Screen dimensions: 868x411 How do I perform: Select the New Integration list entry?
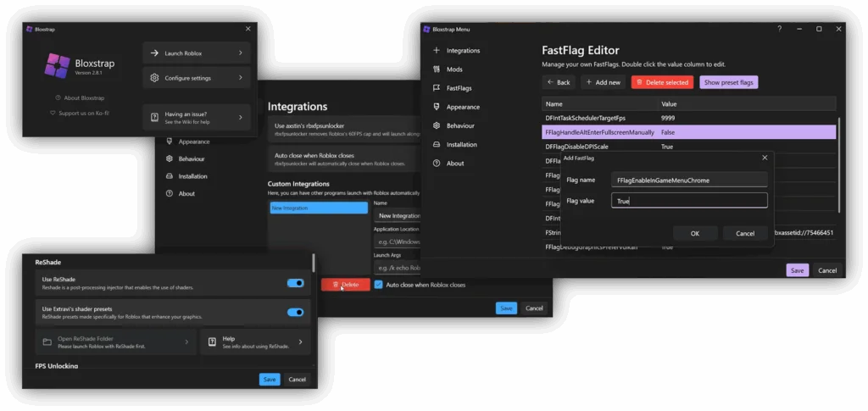[x=319, y=208]
